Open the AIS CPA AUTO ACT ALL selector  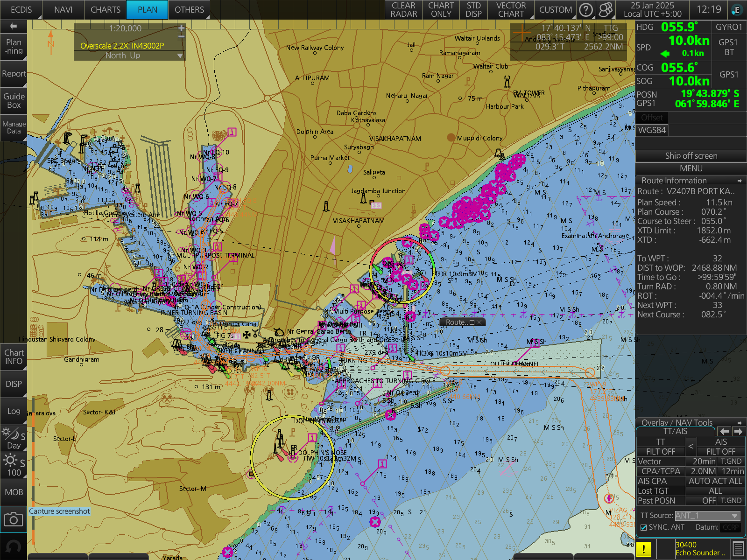tap(715, 481)
